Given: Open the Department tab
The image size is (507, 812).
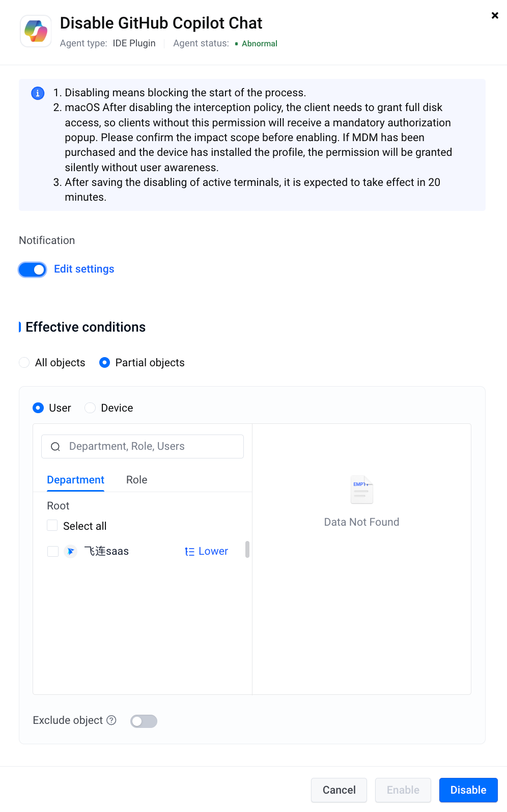Looking at the screenshot, I should [75, 480].
